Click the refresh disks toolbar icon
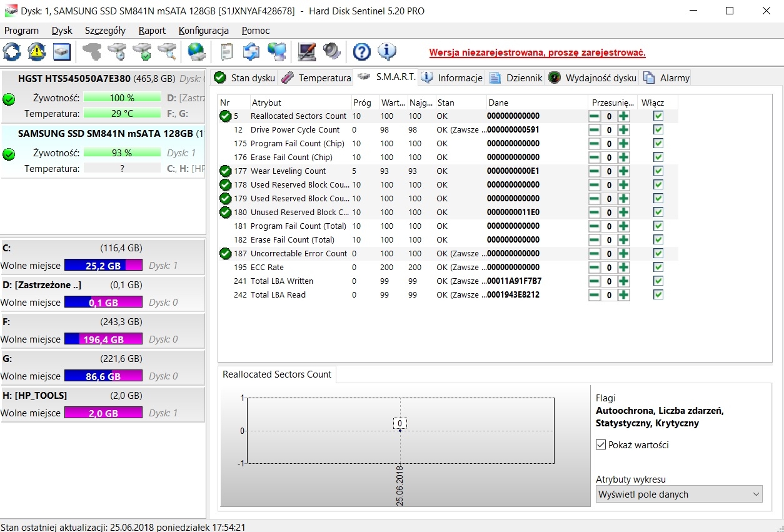 coord(12,52)
